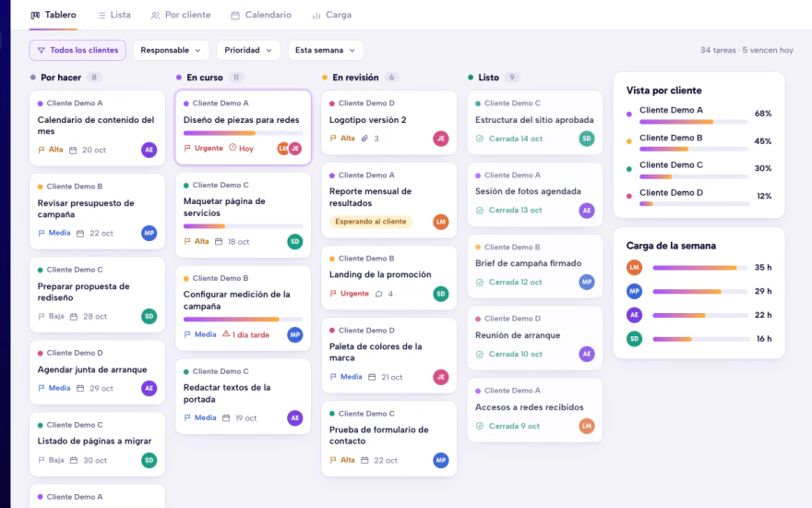Open the Cliente Demo C row in Vista por cliente
This screenshot has height=508, width=812.
click(699, 170)
